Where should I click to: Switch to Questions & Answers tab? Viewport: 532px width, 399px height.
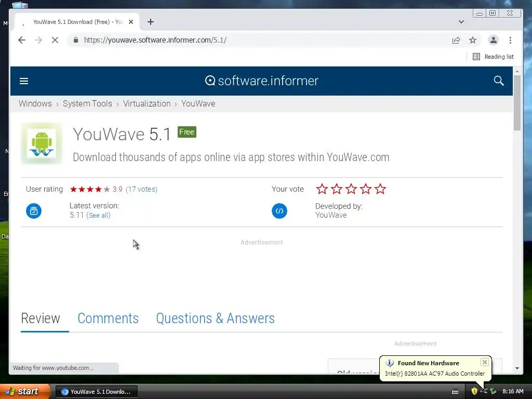215,318
